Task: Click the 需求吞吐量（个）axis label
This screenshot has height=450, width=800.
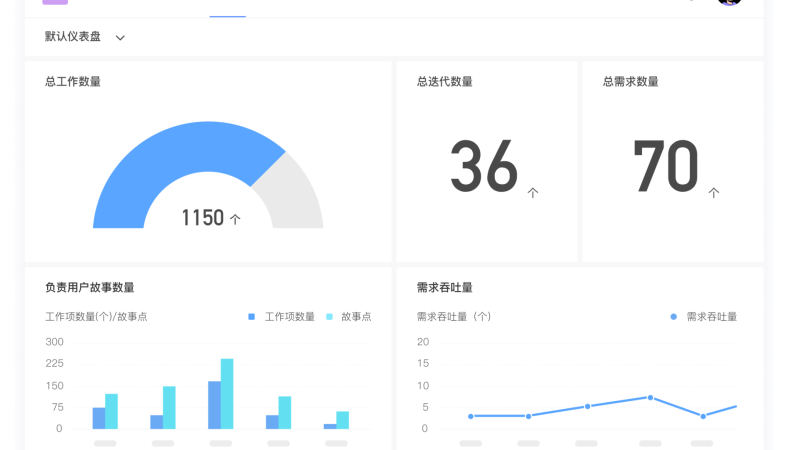Action: [x=454, y=317]
